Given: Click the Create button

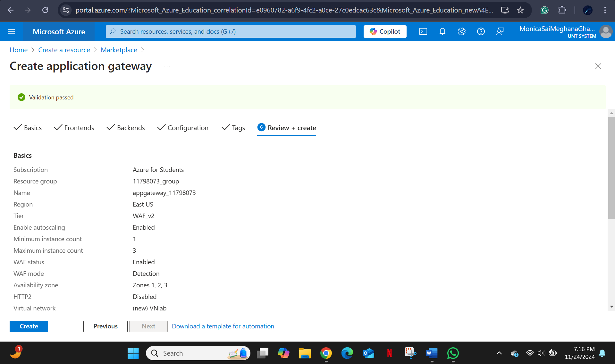Looking at the screenshot, I should pos(29,326).
